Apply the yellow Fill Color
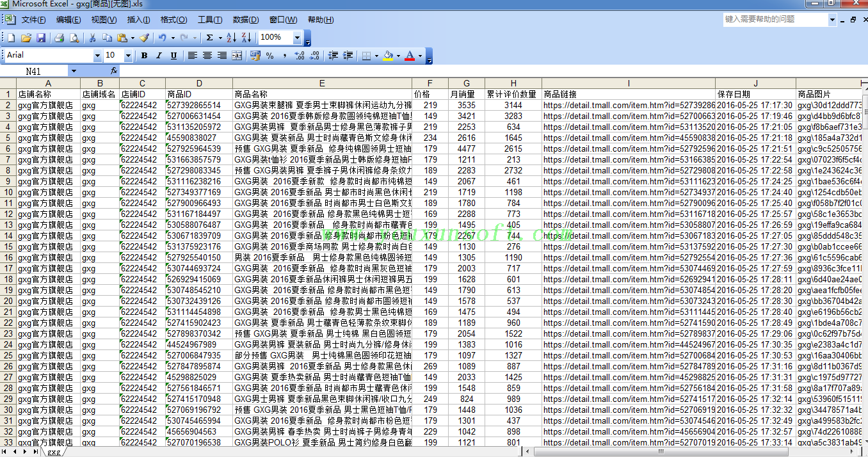The height and width of the screenshot is (457, 868). [387, 56]
